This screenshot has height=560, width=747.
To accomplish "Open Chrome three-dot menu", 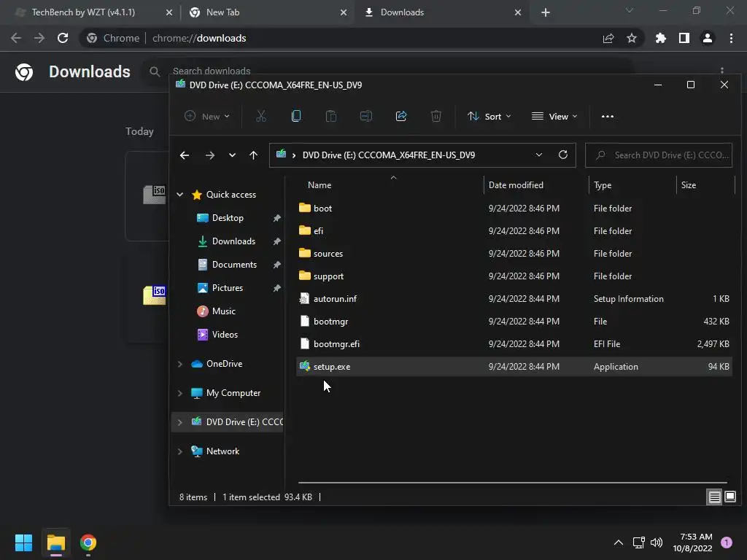I will (x=731, y=38).
